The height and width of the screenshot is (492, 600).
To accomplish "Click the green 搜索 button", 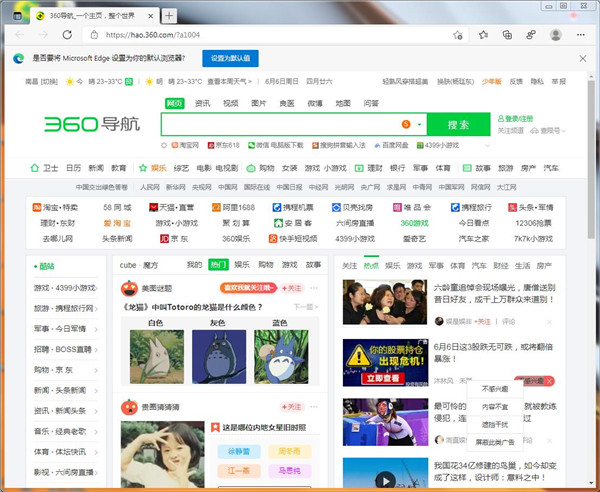I will (x=458, y=125).
